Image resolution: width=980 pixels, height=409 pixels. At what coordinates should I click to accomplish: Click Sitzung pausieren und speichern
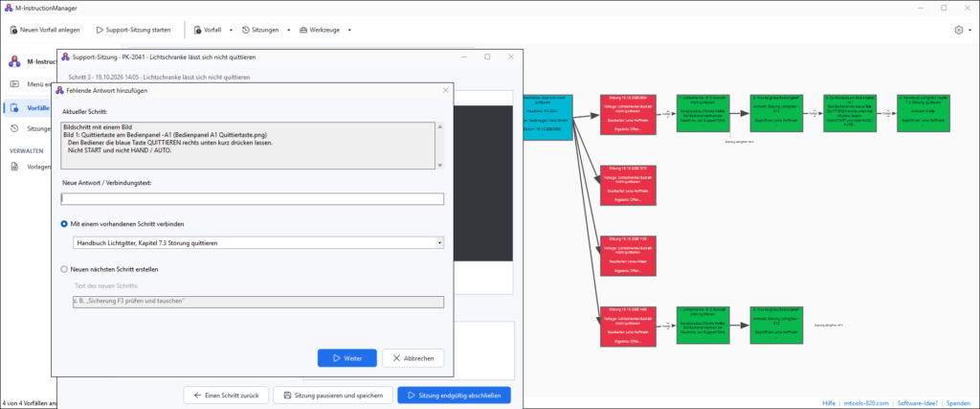coord(332,396)
